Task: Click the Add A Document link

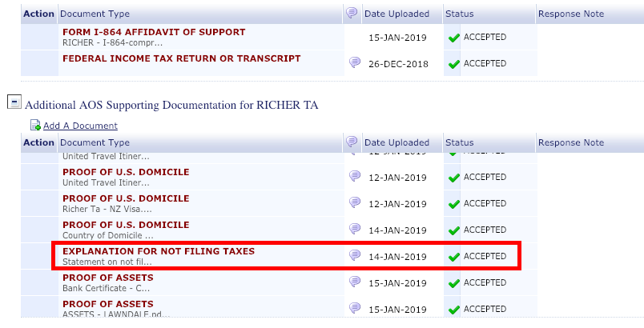Action: (80, 126)
